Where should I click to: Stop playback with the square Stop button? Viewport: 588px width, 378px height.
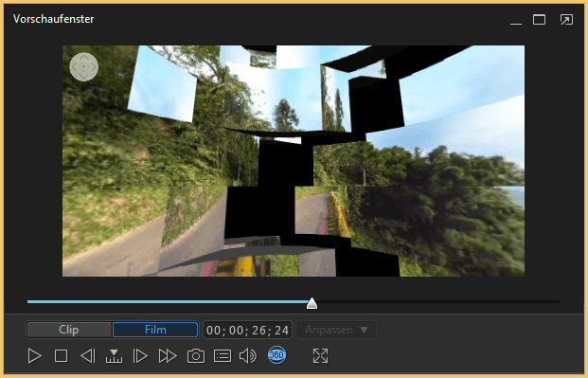(x=62, y=356)
